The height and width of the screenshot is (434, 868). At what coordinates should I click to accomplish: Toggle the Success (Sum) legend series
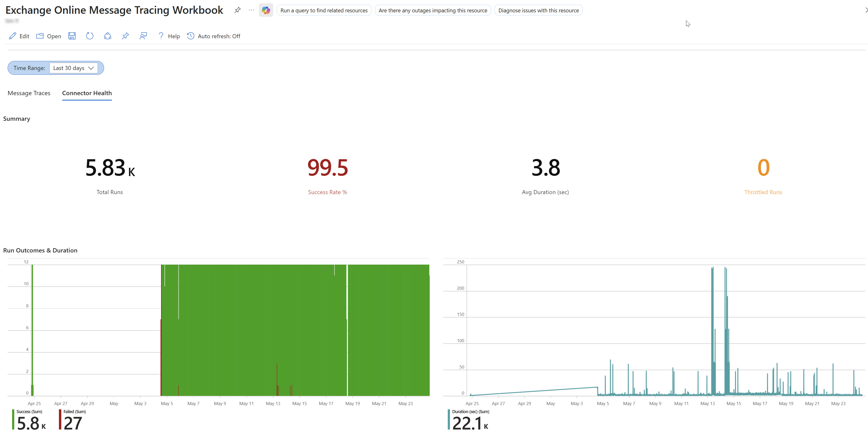[x=29, y=420]
